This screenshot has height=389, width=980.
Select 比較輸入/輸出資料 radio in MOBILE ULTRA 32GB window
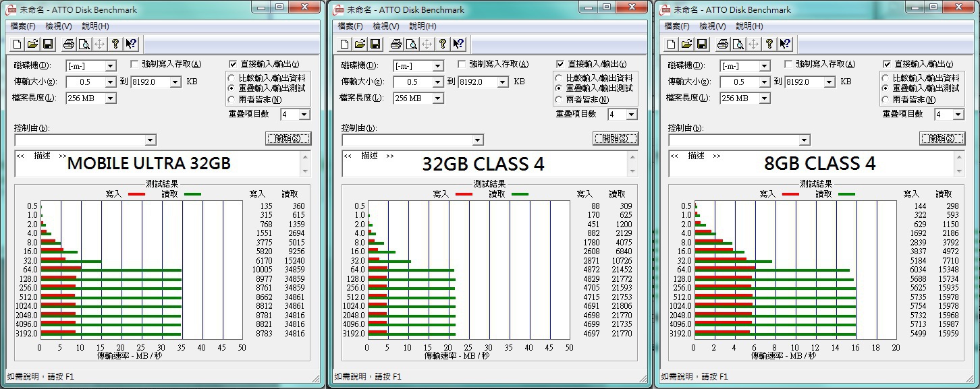click(x=232, y=78)
